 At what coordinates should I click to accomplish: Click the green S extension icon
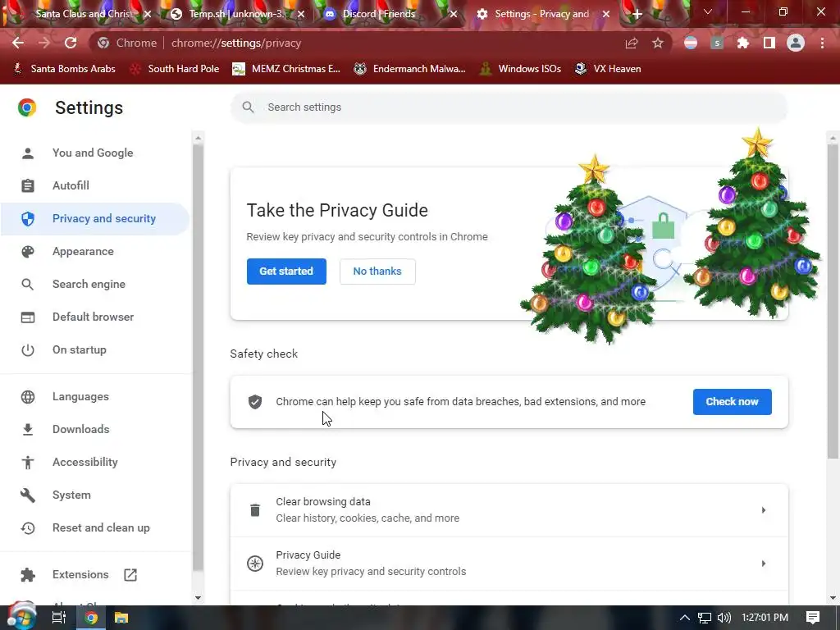point(717,43)
